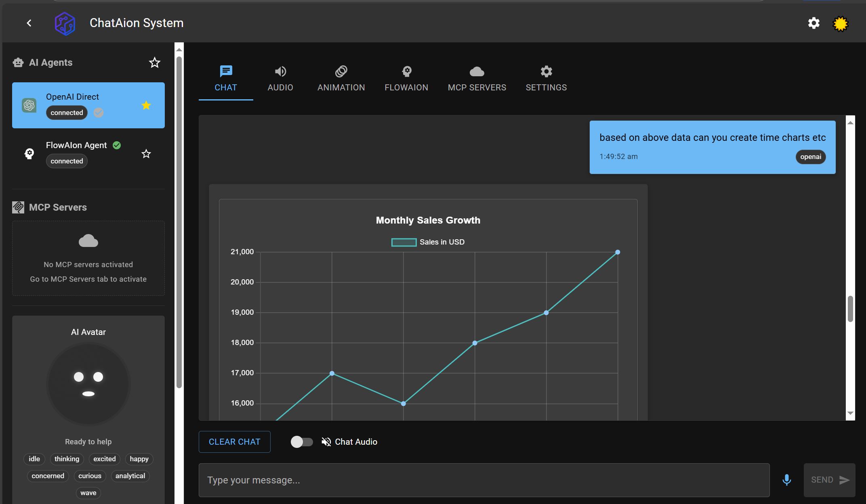Enable the Chat Audio switch

pos(302,442)
